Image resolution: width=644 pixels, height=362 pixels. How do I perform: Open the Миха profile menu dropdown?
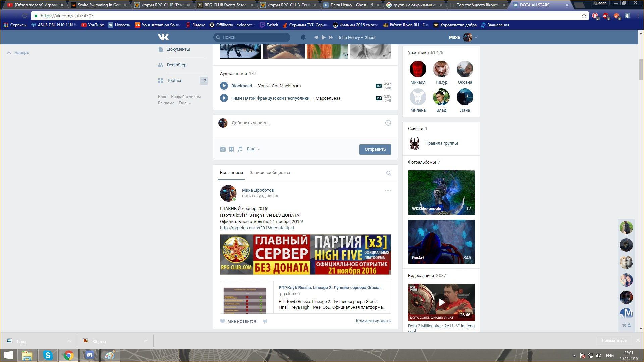tap(476, 37)
